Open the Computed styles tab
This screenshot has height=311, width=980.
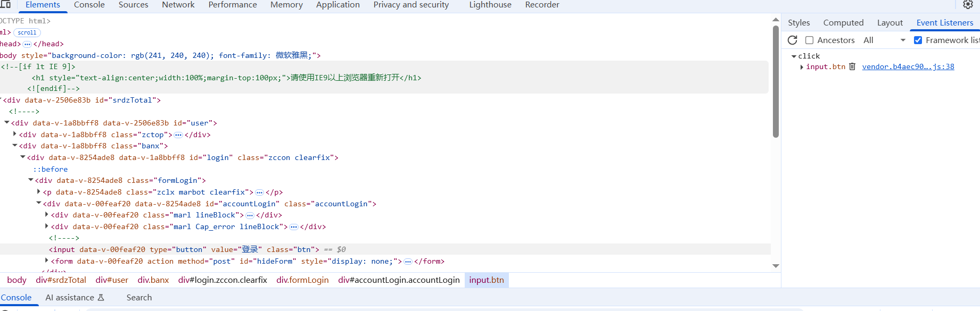tap(843, 23)
